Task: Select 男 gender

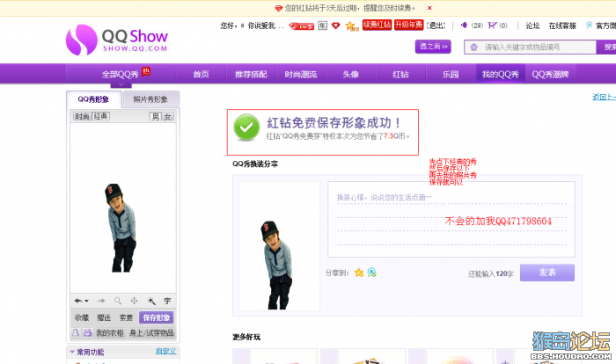Action: pyautogui.click(x=156, y=117)
